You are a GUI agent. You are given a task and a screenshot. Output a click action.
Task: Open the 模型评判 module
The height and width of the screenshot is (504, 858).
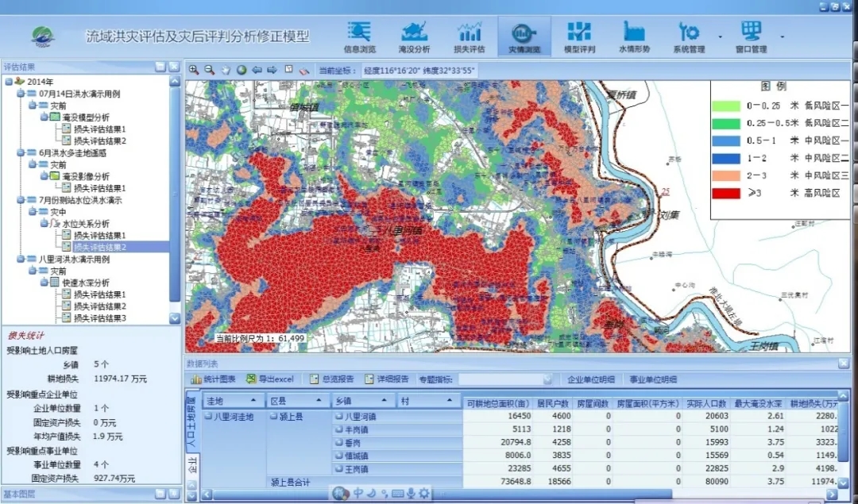point(578,37)
